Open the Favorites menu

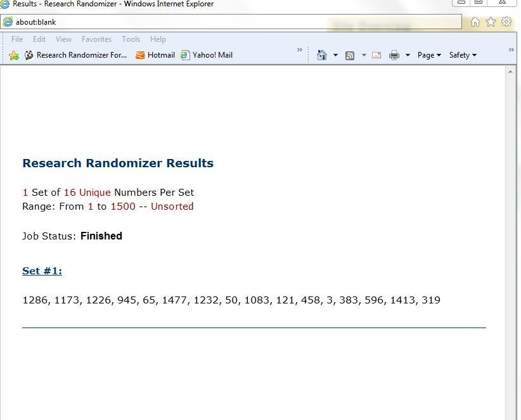(x=96, y=39)
